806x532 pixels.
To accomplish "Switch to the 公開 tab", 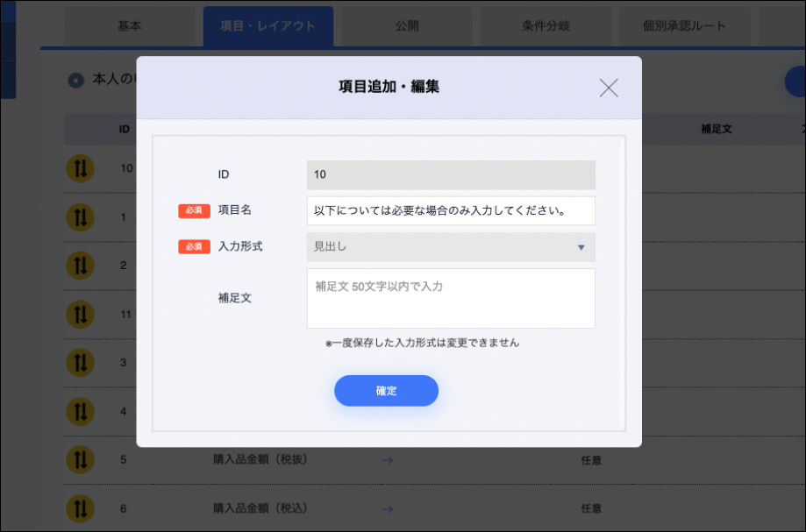I will pyautogui.click(x=408, y=25).
